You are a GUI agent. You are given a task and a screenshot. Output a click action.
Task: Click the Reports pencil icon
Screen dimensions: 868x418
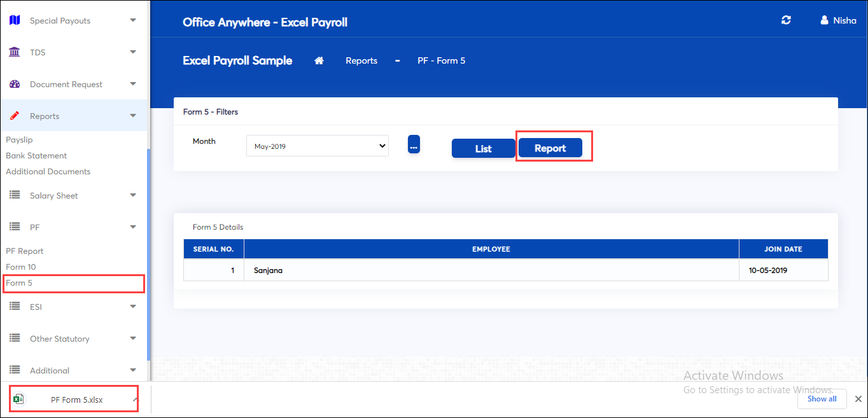[x=15, y=116]
